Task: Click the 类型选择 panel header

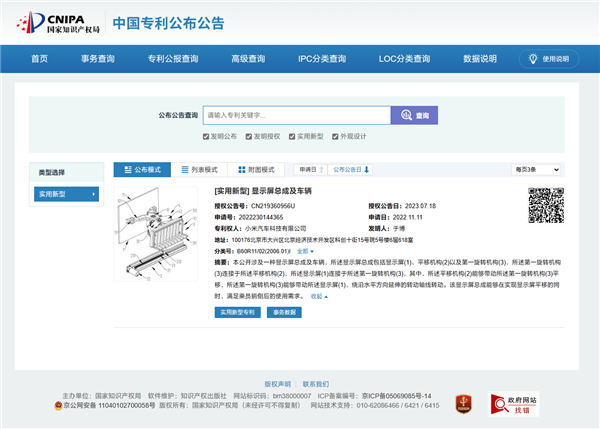Action: tap(67, 172)
